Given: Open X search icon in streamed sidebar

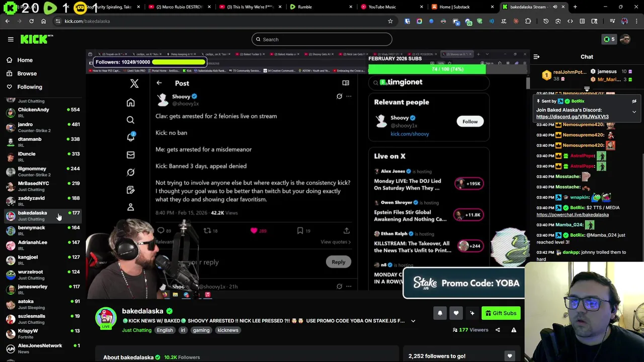Looking at the screenshot, I should coord(130,120).
